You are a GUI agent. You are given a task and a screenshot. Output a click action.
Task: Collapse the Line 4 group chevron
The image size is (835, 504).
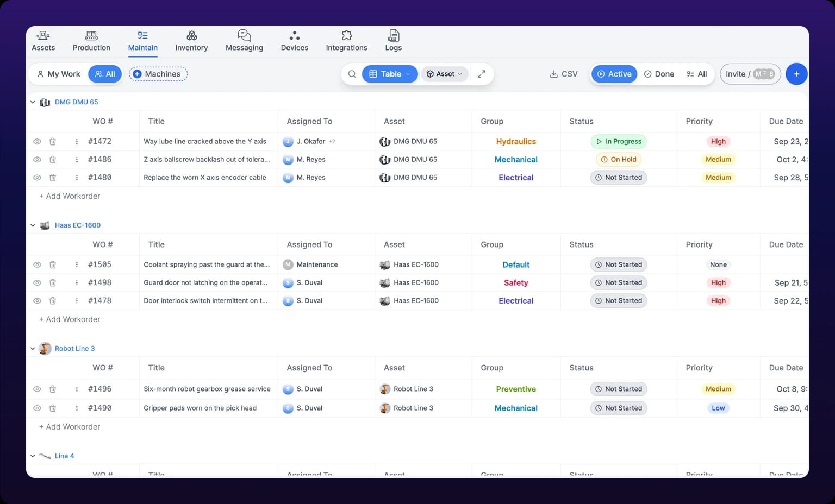(33, 456)
